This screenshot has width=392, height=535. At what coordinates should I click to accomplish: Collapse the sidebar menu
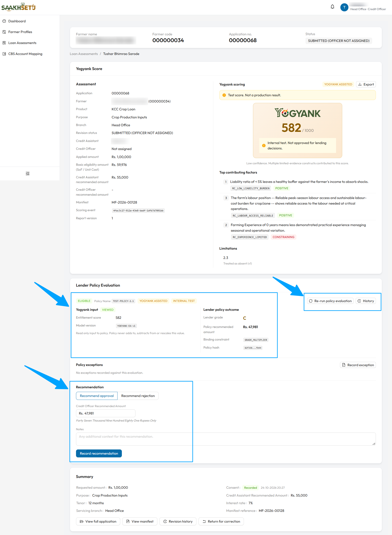(x=27, y=174)
